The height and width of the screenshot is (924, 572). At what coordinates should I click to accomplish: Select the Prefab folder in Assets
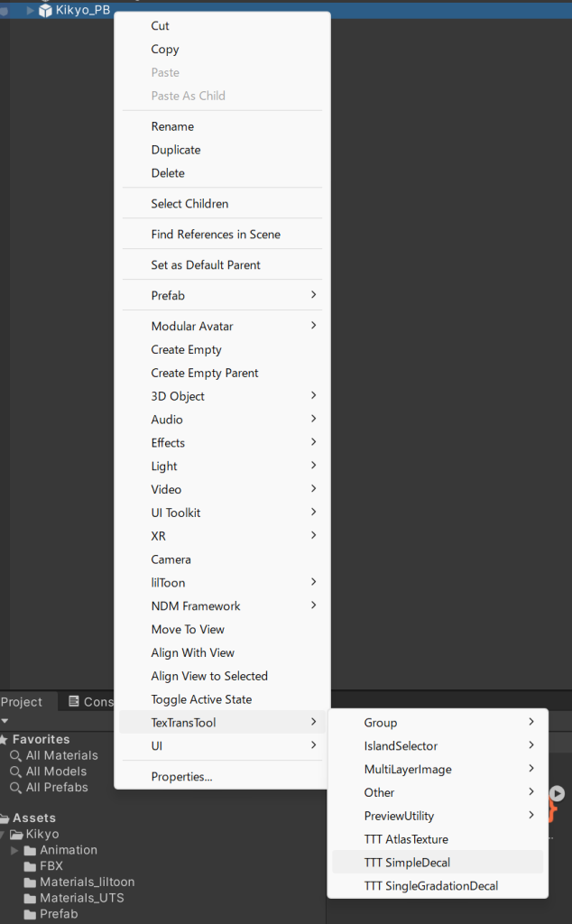[58, 914]
